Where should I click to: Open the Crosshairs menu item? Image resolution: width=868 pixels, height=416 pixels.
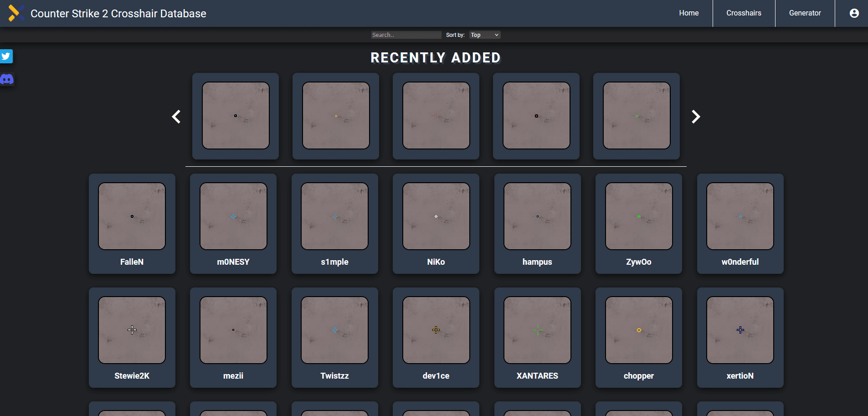tap(744, 13)
